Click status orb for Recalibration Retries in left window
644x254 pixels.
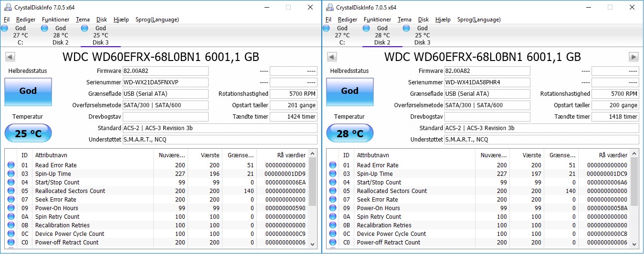[x=11, y=225]
